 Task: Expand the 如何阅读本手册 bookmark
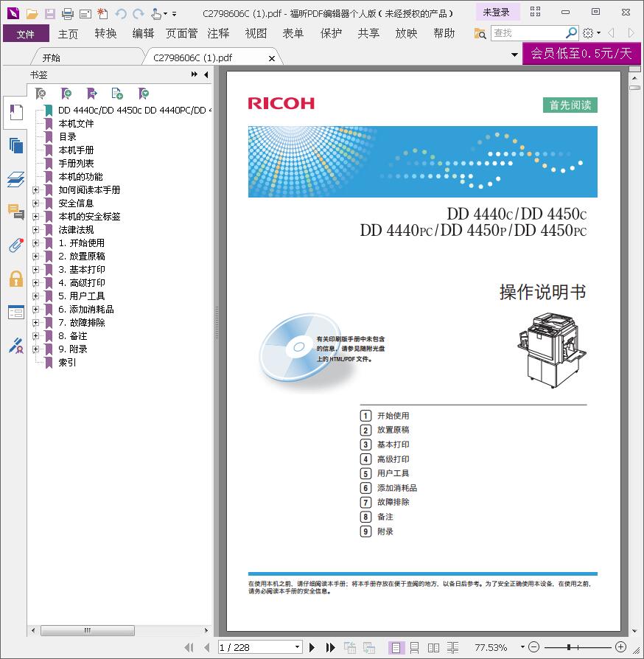(35, 190)
